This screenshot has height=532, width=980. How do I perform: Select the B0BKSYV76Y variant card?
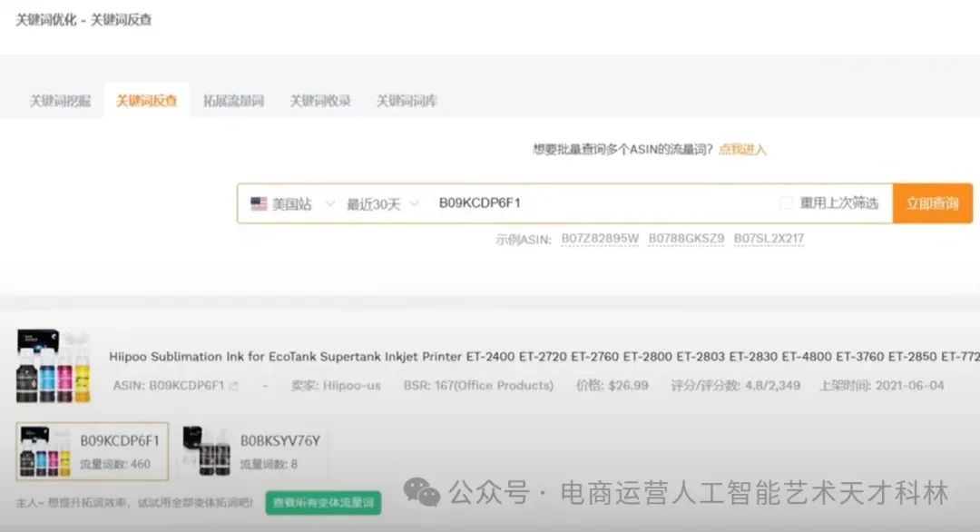click(x=257, y=451)
